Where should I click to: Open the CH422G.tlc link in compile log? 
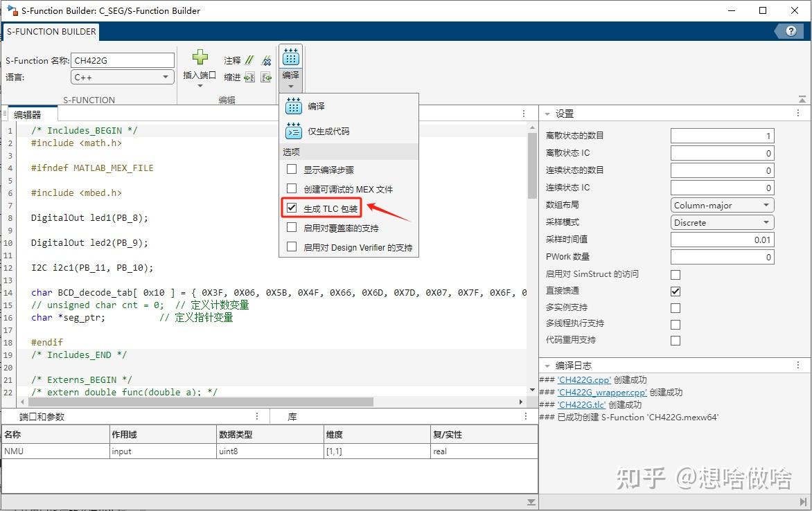click(581, 405)
